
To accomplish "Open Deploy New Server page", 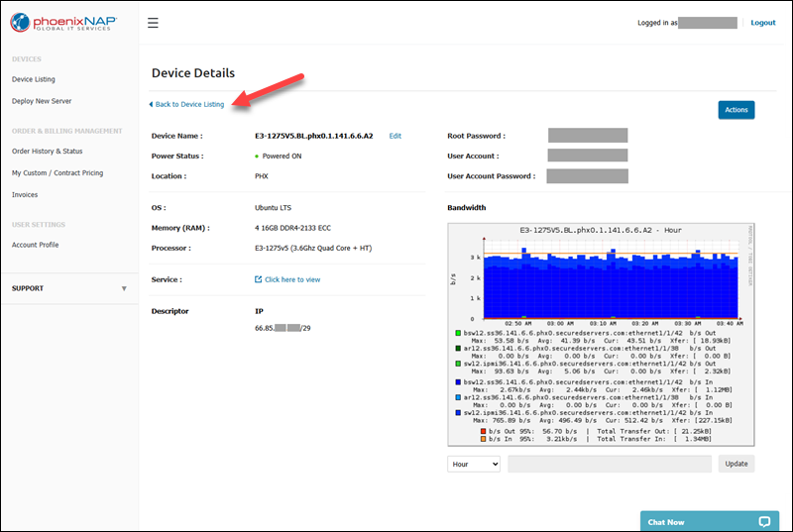I will pos(42,101).
